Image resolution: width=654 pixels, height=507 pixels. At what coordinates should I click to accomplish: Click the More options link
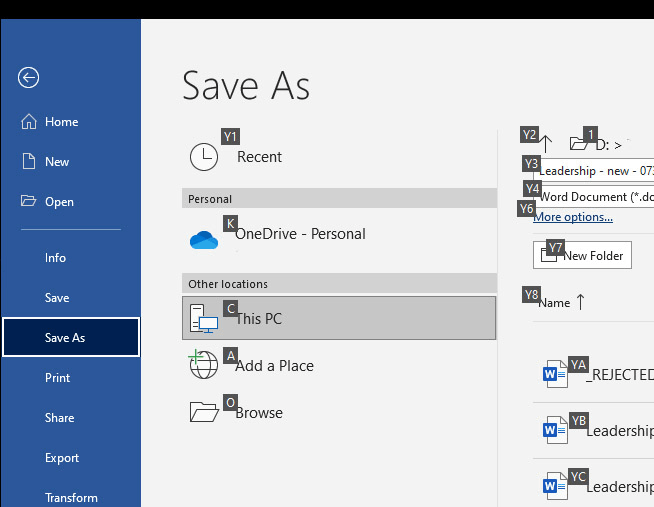pos(573,217)
